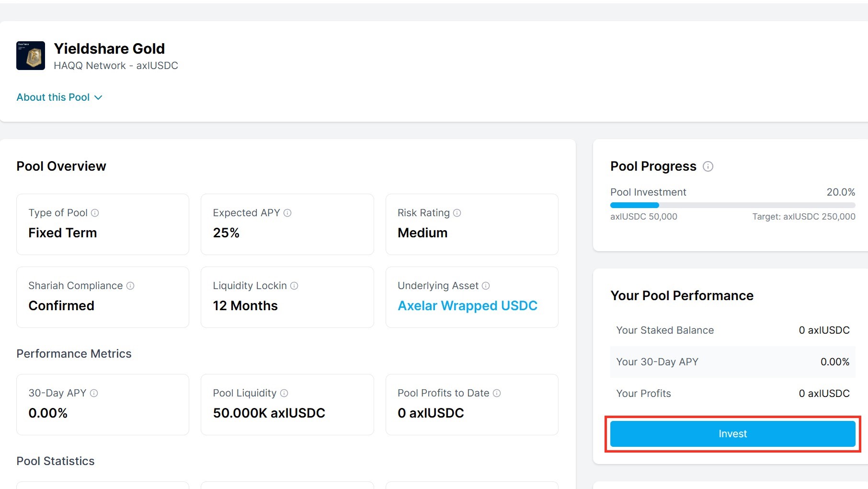Screen dimensions: 868x489
Task: Open the Pool Profits to Date info icon
Action: pyautogui.click(x=497, y=393)
